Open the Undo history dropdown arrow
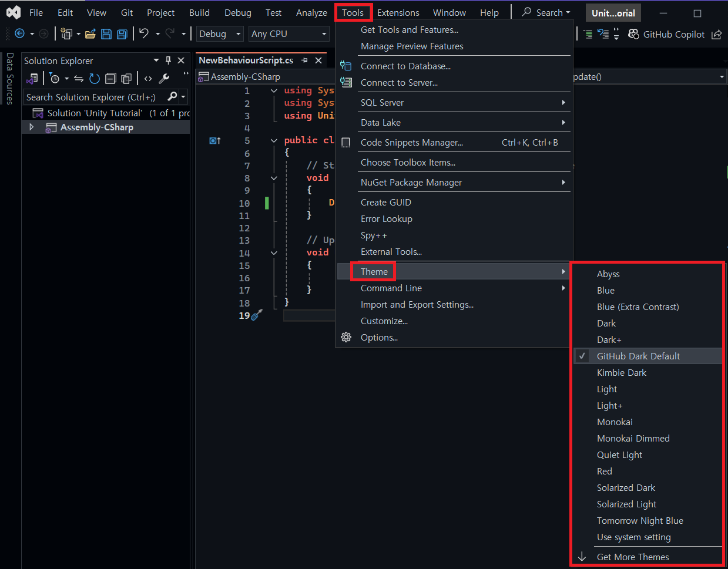This screenshot has height=569, width=728. point(157,34)
